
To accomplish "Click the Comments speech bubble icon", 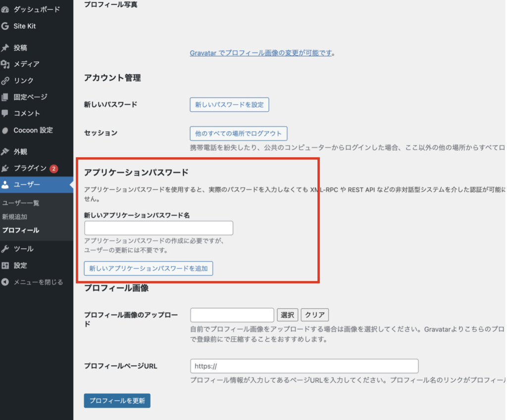I will tap(5, 113).
